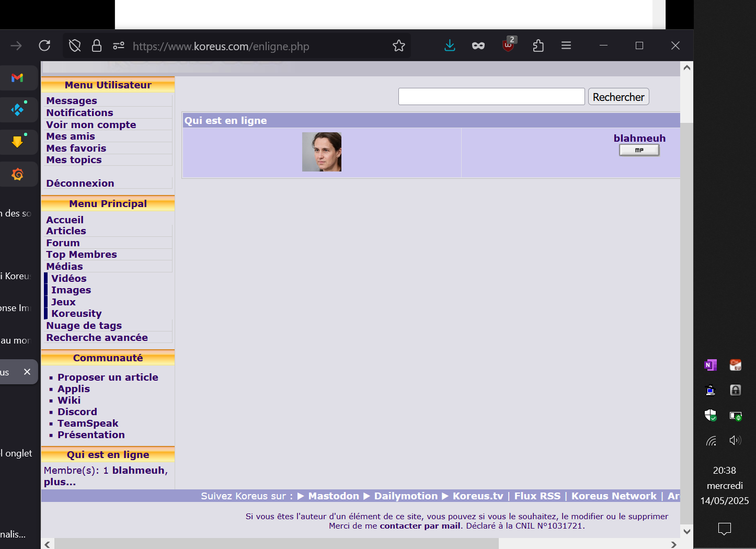Open the uBlock Origin extension icon

point(508,45)
